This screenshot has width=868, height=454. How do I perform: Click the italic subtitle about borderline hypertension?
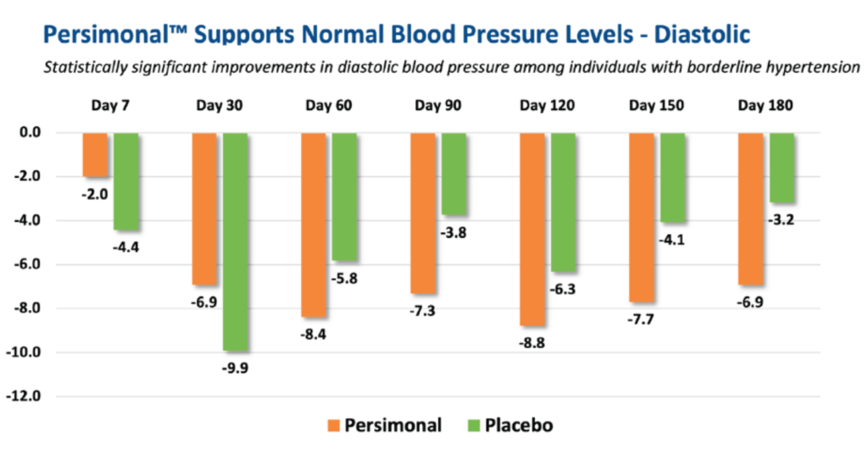click(452, 68)
